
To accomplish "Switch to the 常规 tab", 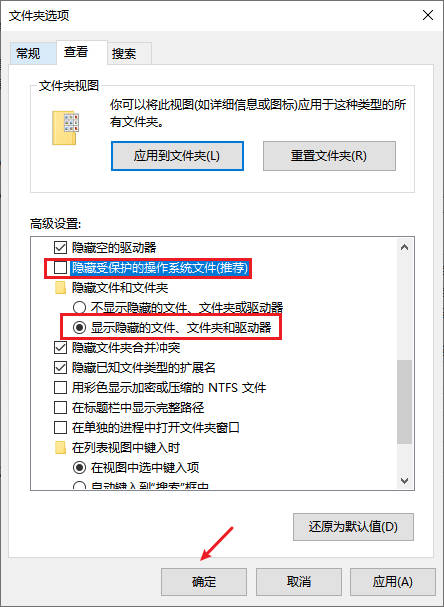I will click(28, 53).
